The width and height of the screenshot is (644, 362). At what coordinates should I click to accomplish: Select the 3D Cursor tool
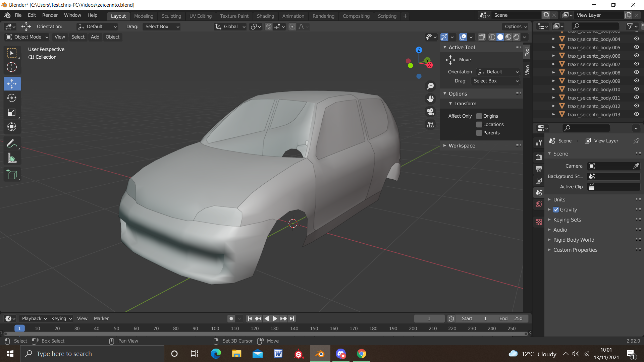tap(12, 67)
